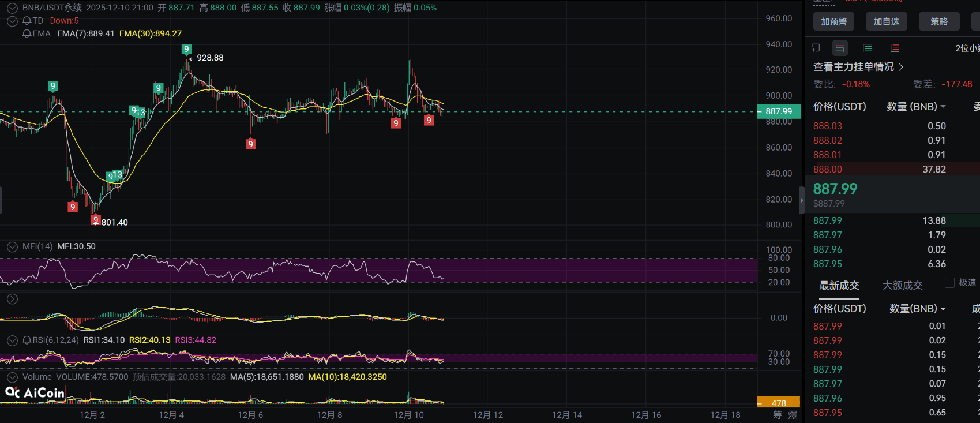Click the add order-book window icon
Viewport: 980px width, 423px height.
816,48
